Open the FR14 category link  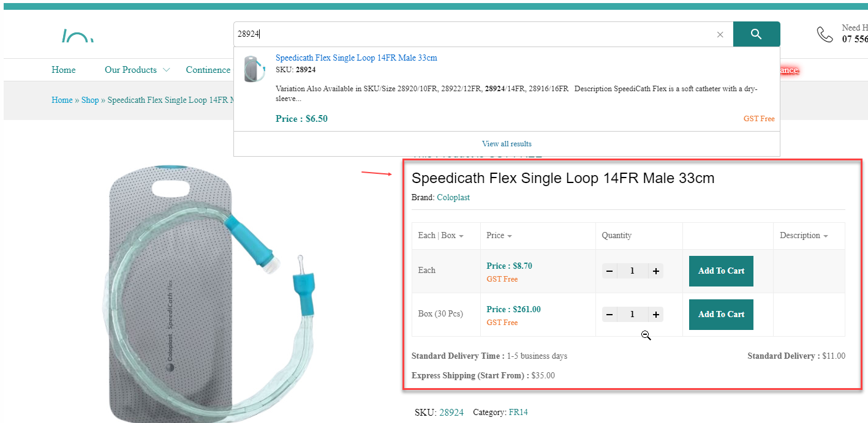tap(518, 413)
